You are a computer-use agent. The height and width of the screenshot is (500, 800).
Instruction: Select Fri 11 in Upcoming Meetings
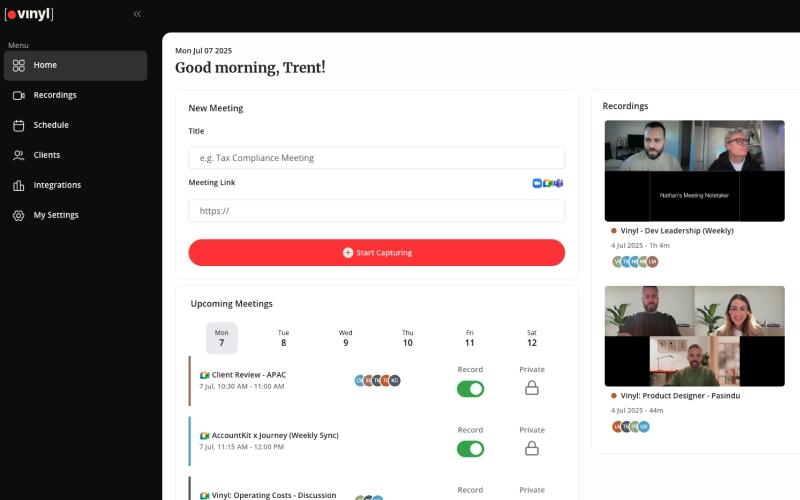point(469,338)
